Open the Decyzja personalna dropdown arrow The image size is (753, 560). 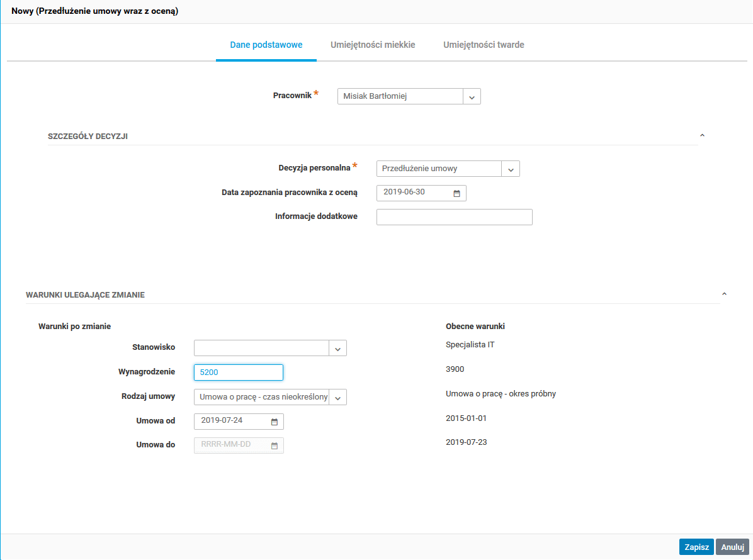coord(511,169)
